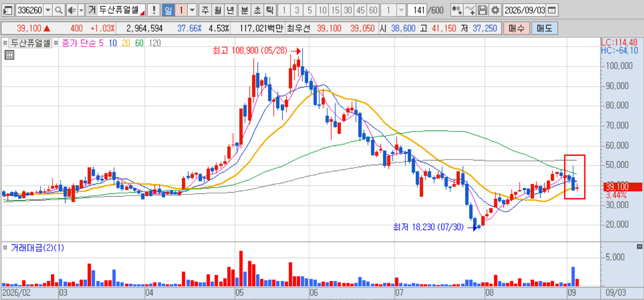
Task: Click the 매수 buy button
Action: point(517,29)
